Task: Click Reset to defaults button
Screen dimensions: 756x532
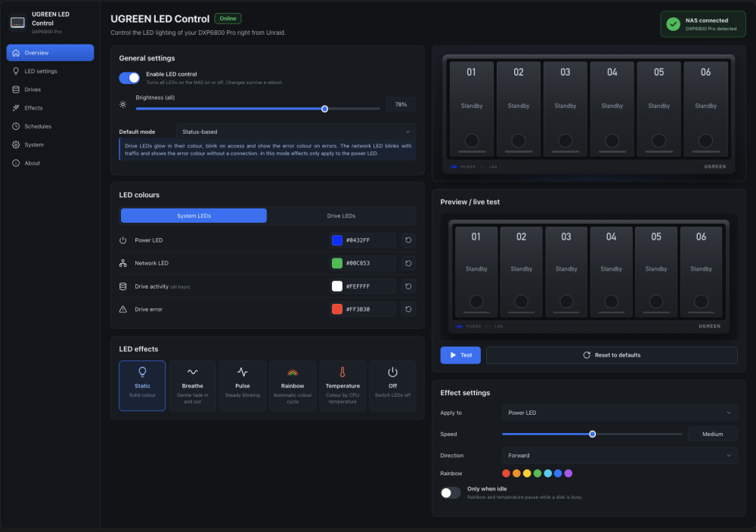Action: (612, 355)
